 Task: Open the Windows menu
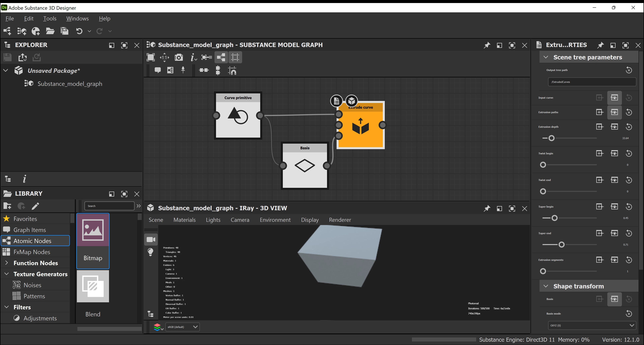click(78, 19)
